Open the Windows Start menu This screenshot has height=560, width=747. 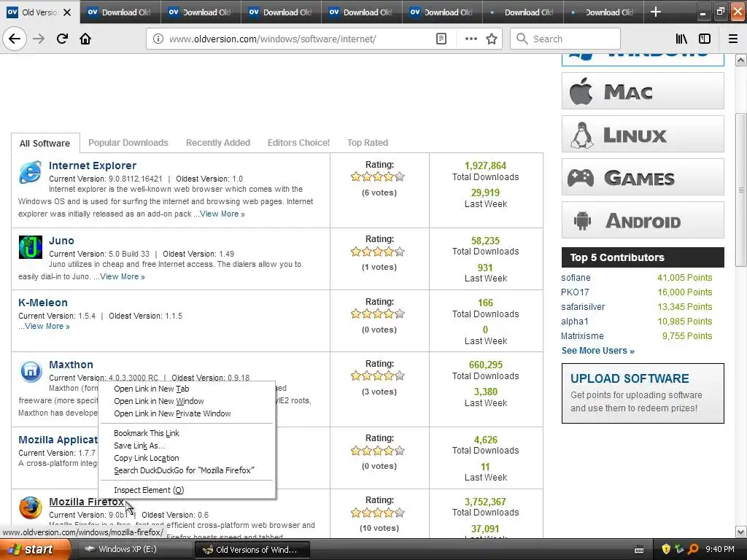coord(34,549)
